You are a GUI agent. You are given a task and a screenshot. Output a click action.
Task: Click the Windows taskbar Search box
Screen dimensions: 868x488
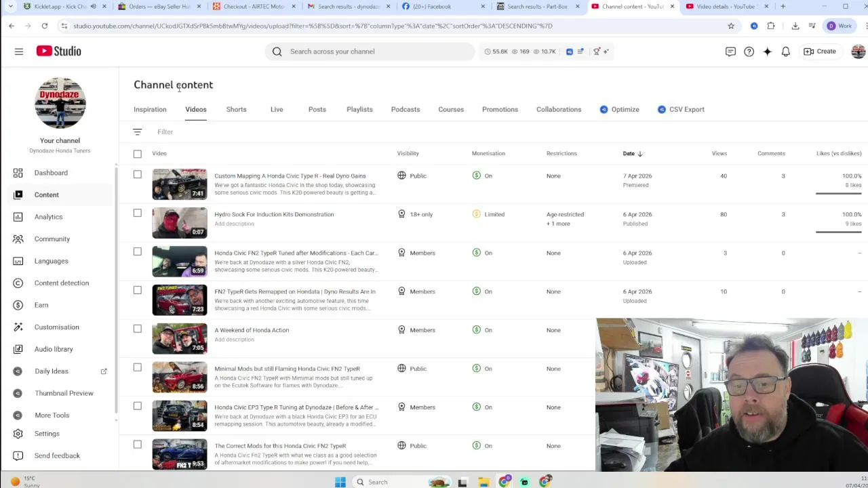400,482
